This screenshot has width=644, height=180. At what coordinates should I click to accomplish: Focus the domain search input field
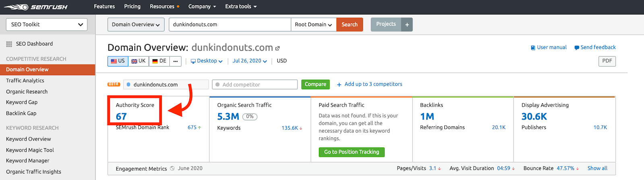pyautogui.click(x=230, y=25)
